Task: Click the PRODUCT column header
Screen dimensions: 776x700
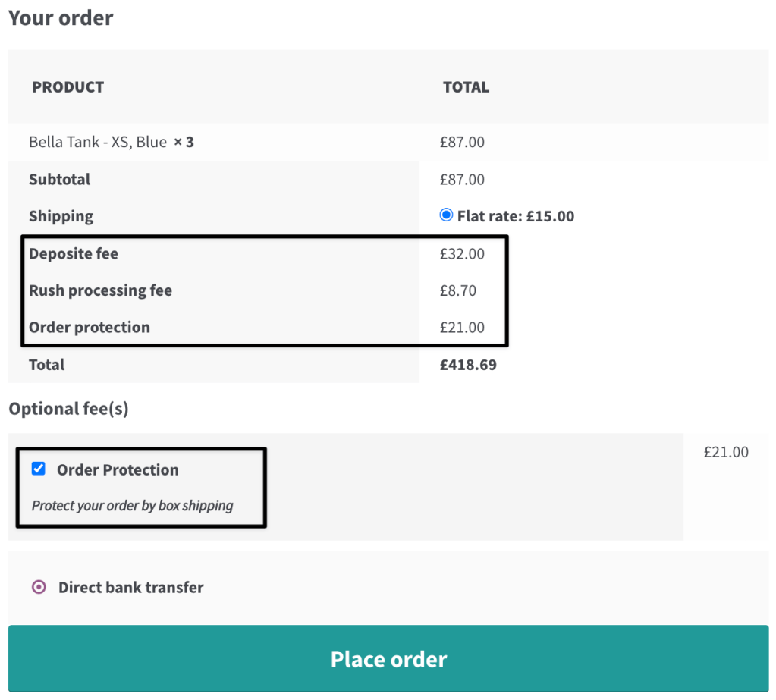Action: pos(68,87)
